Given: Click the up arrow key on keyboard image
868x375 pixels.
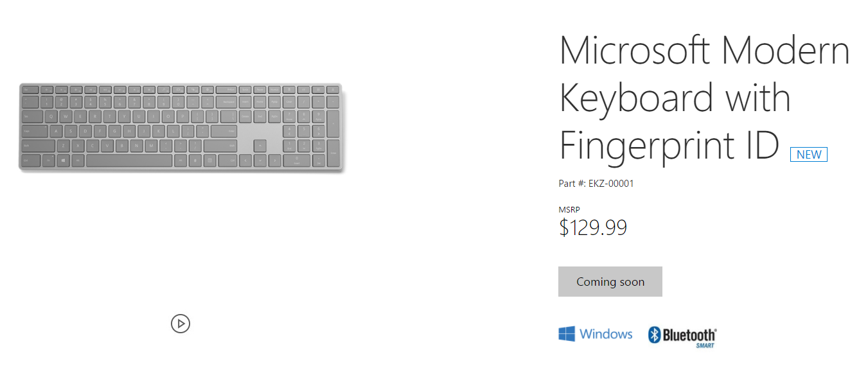Looking at the screenshot, I should click(x=260, y=146).
